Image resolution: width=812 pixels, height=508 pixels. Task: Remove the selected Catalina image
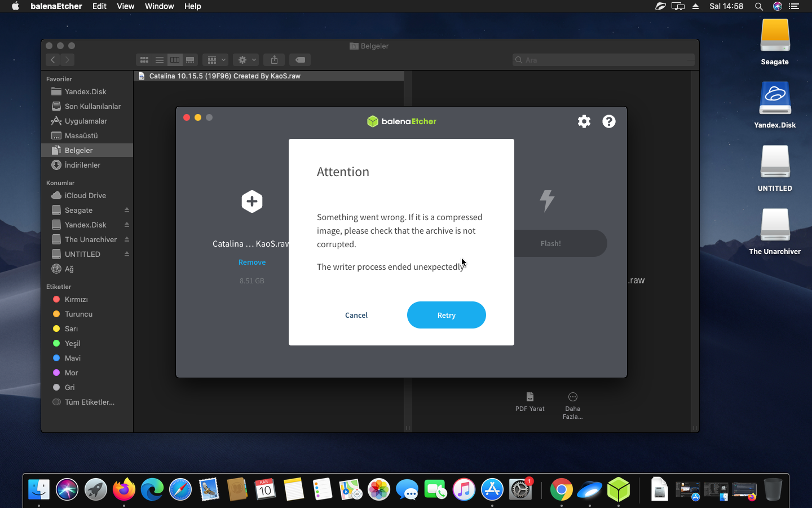pos(252,262)
